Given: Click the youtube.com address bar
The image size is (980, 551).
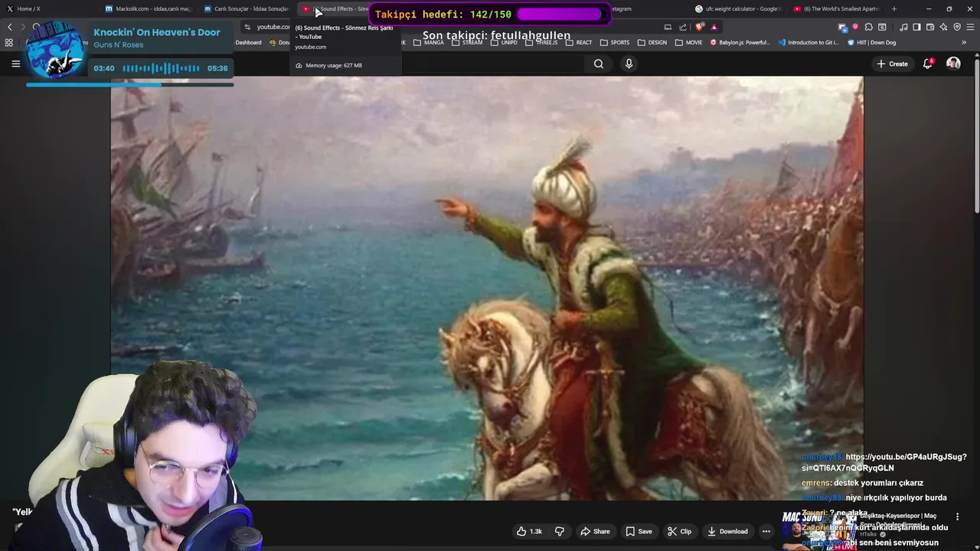Looking at the screenshot, I should (273, 27).
